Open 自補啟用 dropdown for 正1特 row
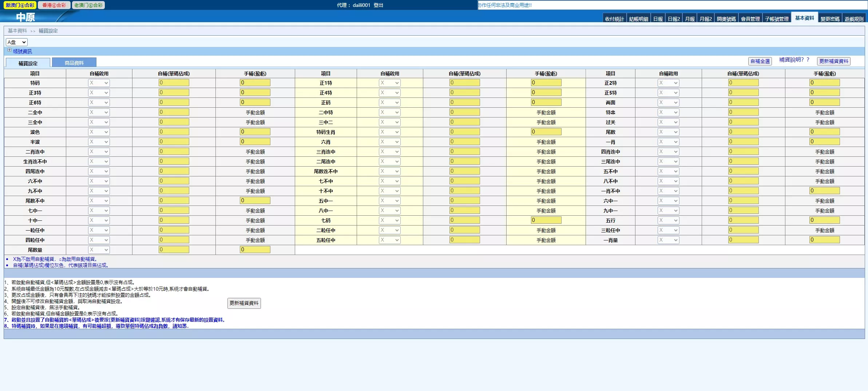Screen dimensions: 868x391 click(x=389, y=83)
